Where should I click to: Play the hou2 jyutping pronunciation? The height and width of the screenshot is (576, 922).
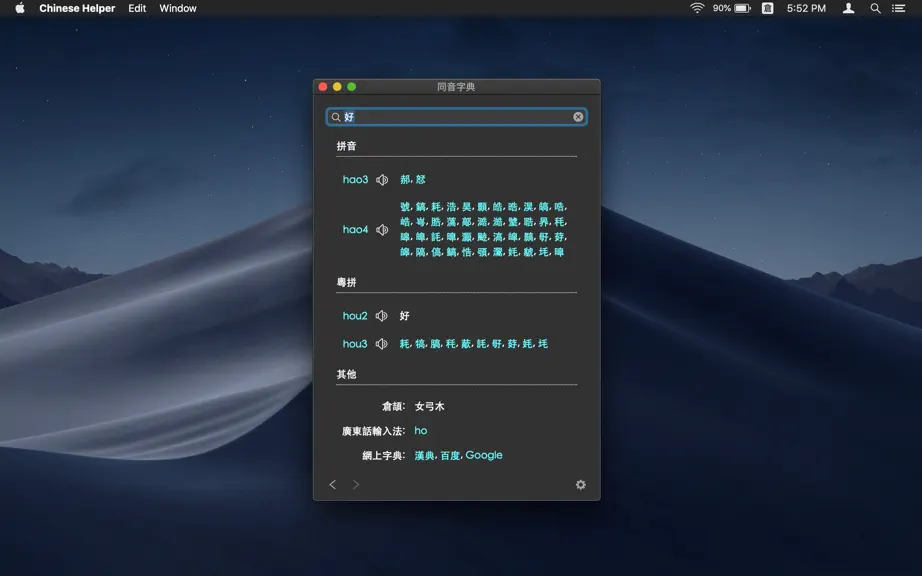(382, 316)
